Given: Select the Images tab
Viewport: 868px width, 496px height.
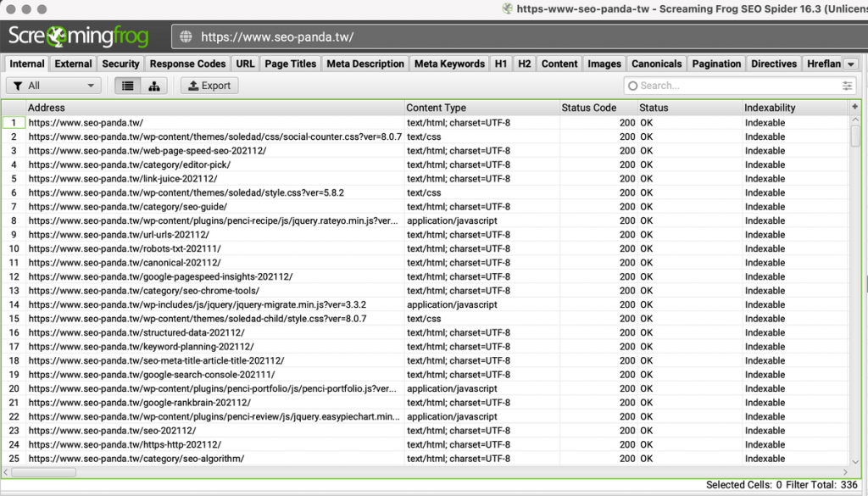Looking at the screenshot, I should click(604, 64).
